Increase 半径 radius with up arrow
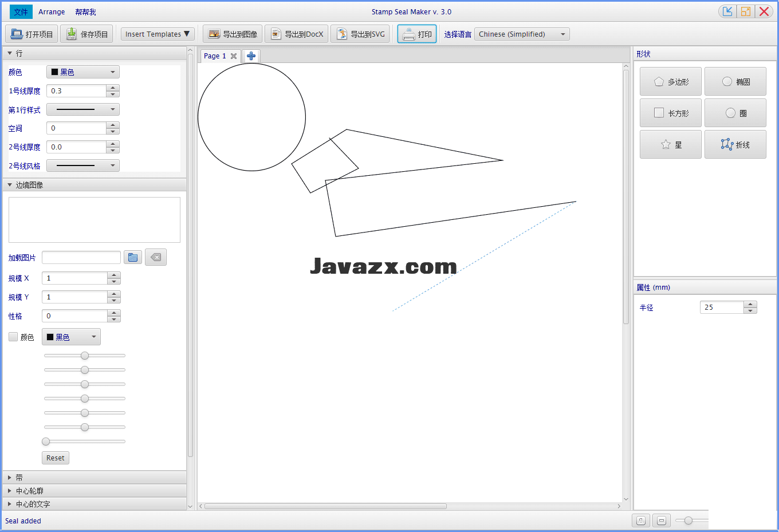 point(750,304)
